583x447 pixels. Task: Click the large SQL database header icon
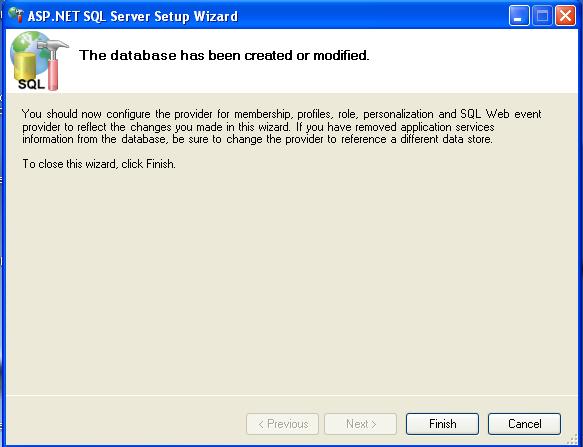click(x=39, y=61)
